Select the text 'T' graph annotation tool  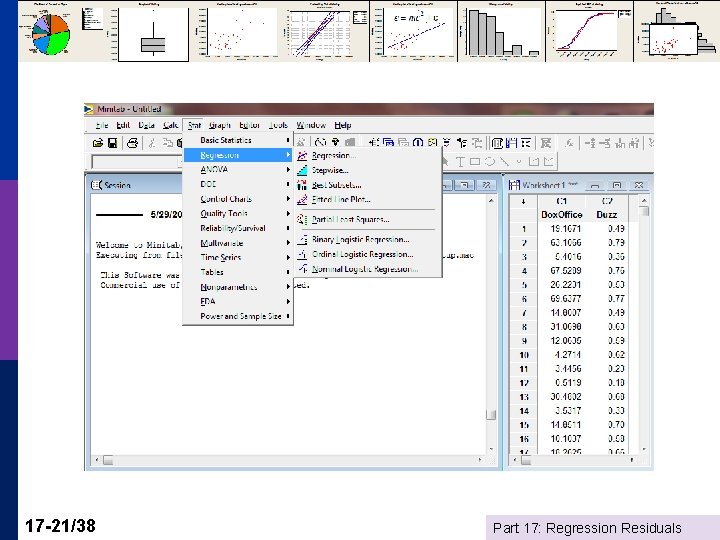(460, 162)
